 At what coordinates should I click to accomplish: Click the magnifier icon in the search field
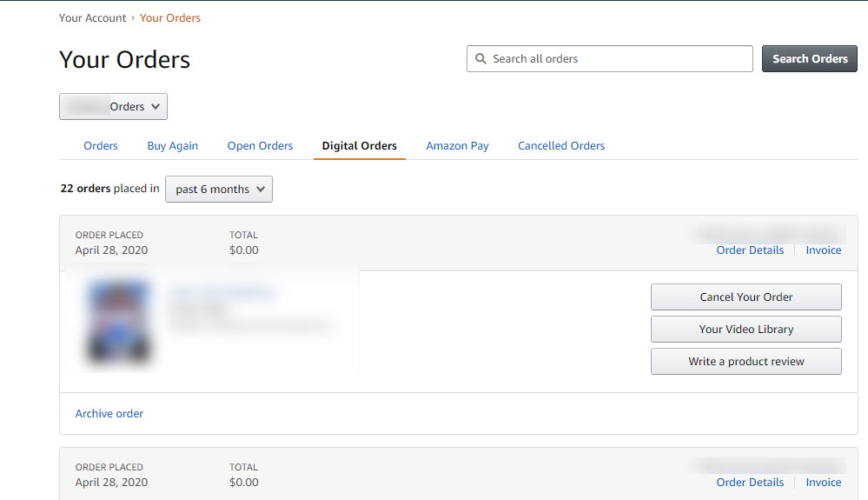coord(480,59)
